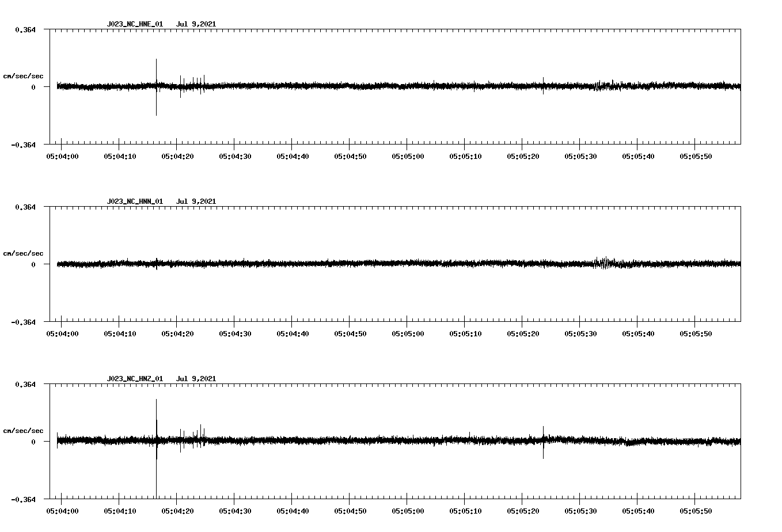Click the -0.364 lower limit on HNZ axis
The width and height of the screenshot is (782, 532).
24,499
